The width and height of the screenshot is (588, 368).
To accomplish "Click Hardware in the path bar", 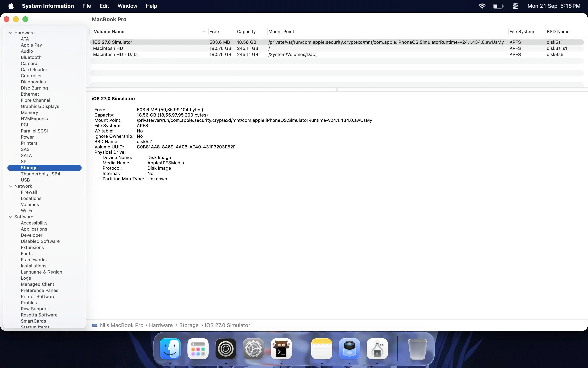I will click(161, 325).
